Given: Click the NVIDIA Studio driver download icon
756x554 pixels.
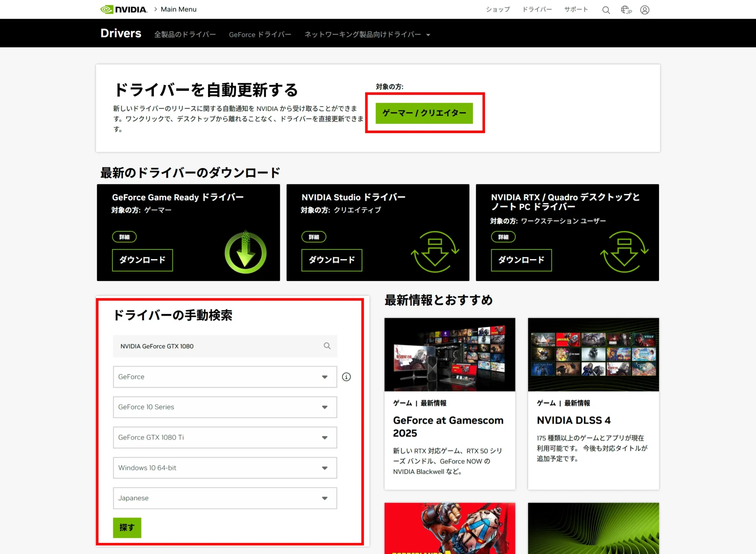Looking at the screenshot, I should (435, 252).
